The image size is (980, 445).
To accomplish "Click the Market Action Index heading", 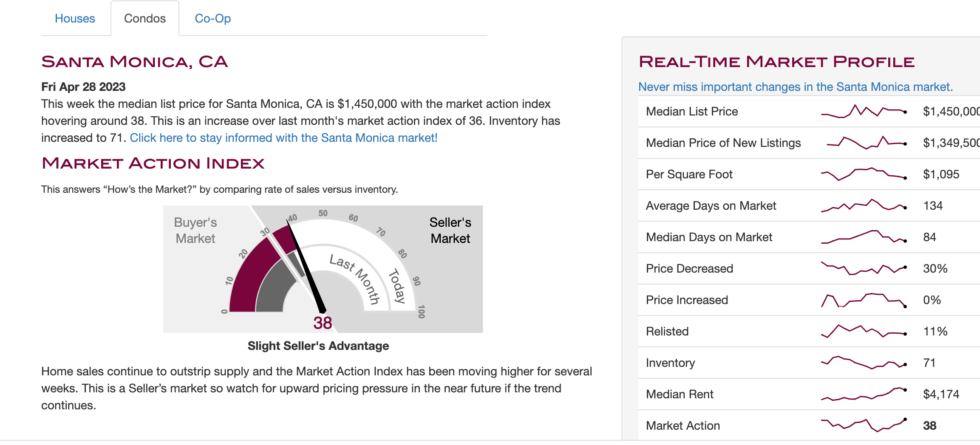I will [153, 163].
